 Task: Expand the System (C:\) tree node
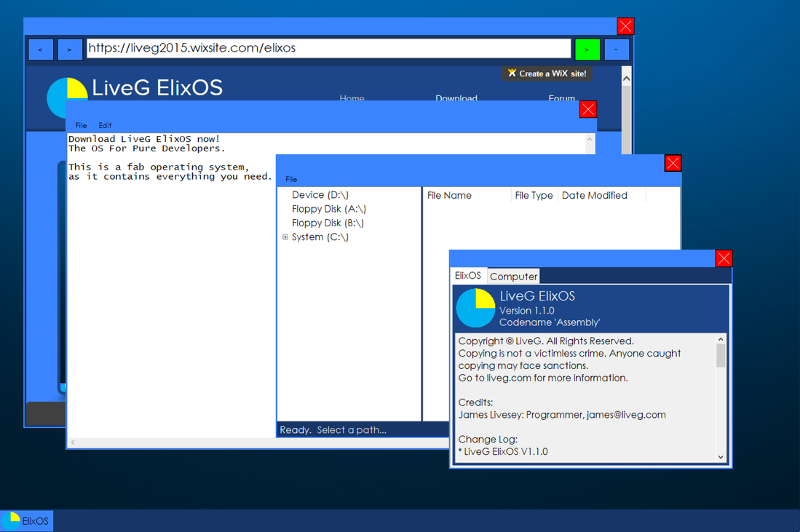(x=285, y=237)
